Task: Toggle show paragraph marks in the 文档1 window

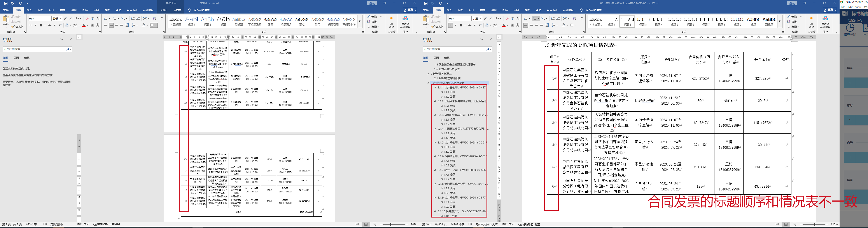Action: 162,18
